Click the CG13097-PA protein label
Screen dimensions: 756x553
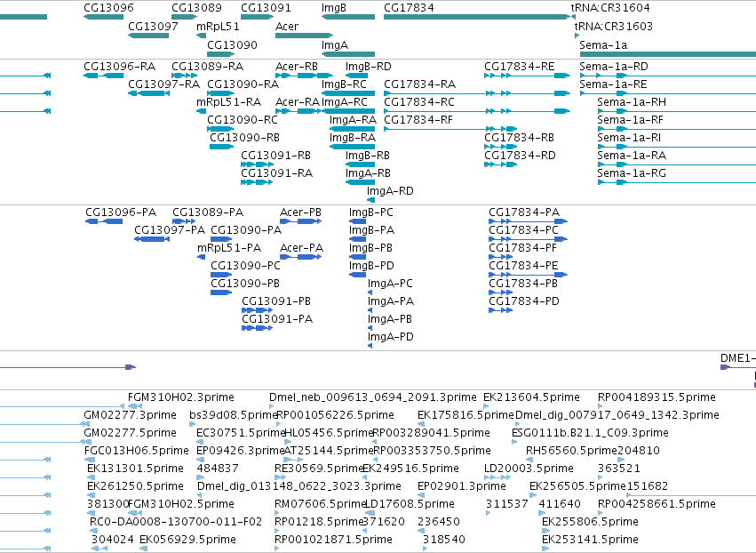pyautogui.click(x=170, y=230)
